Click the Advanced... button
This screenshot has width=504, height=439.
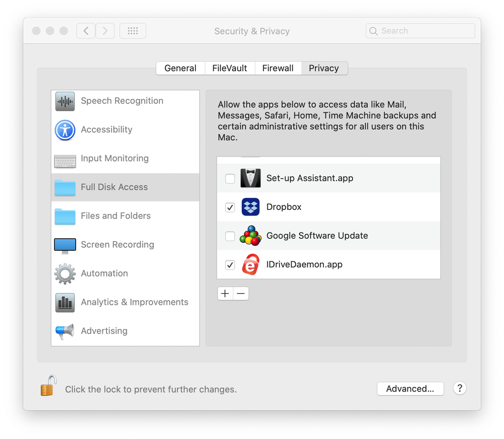[x=410, y=389]
